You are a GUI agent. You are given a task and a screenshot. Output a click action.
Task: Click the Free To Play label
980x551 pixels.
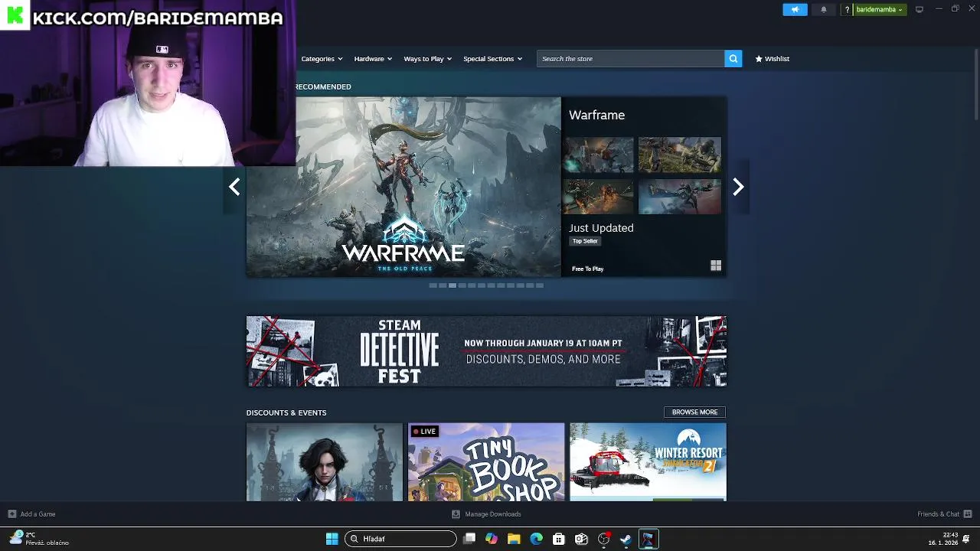(587, 269)
